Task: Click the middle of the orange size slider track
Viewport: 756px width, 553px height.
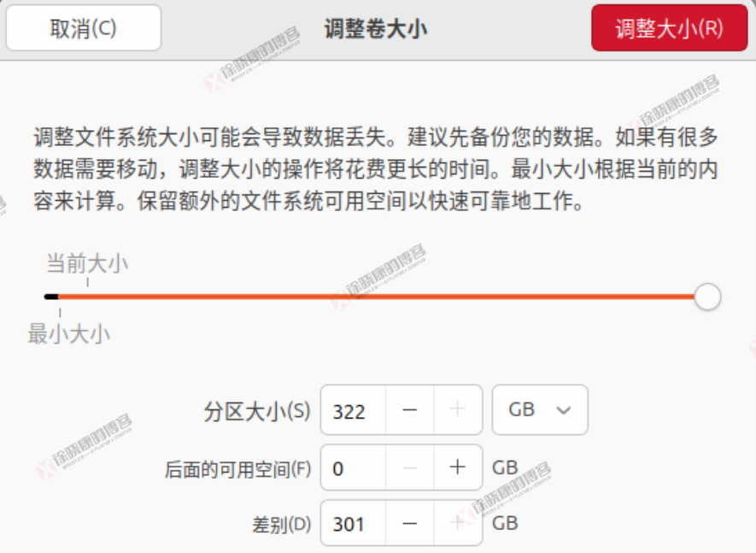Action: coord(376,297)
